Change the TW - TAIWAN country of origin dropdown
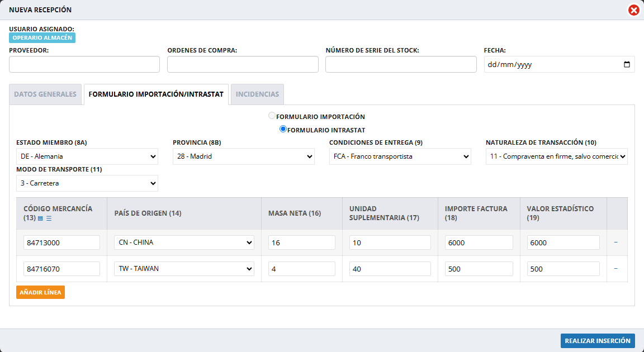 184,269
